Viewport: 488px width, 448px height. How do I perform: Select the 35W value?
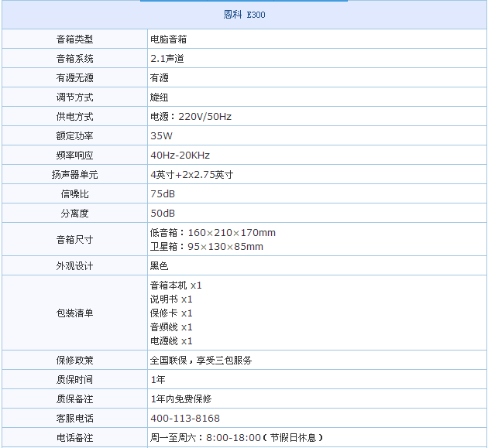tap(162, 136)
